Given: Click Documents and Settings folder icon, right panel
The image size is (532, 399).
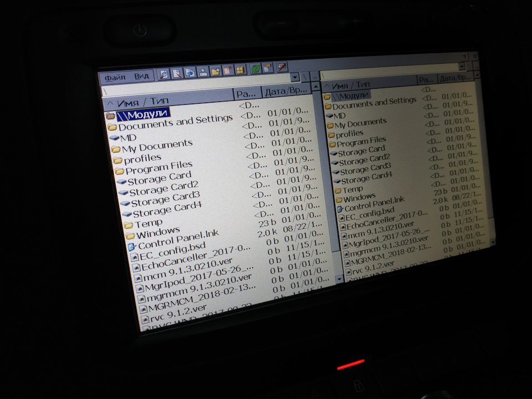Looking at the screenshot, I should (x=328, y=106).
